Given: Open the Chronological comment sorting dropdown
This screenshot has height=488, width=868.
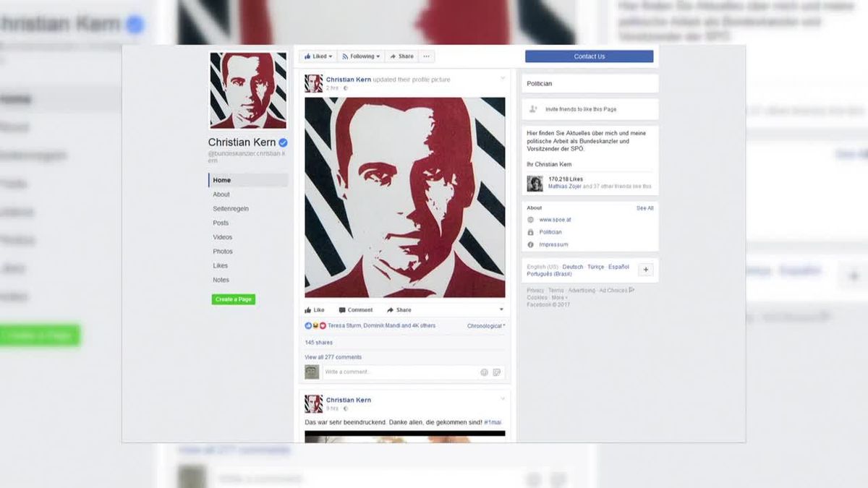Looking at the screenshot, I should coord(486,326).
